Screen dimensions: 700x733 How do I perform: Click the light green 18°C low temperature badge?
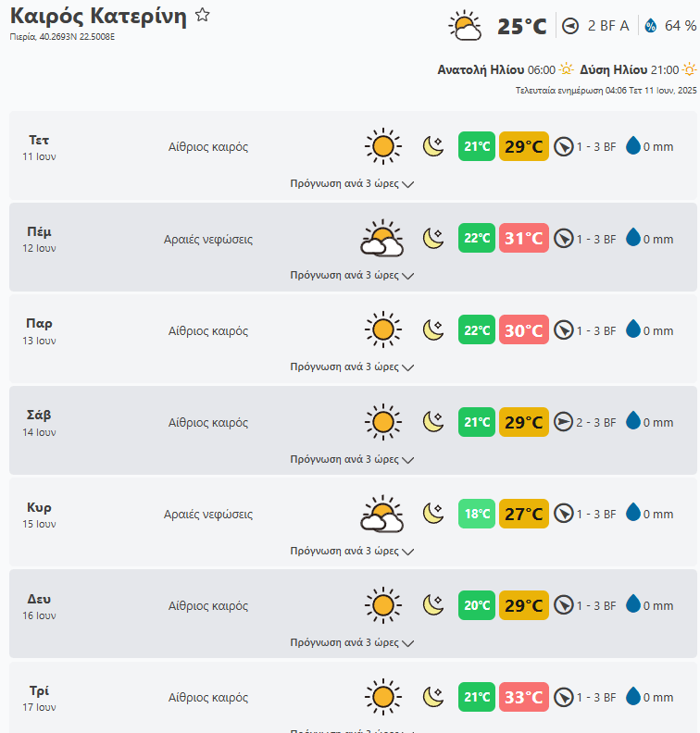click(477, 514)
